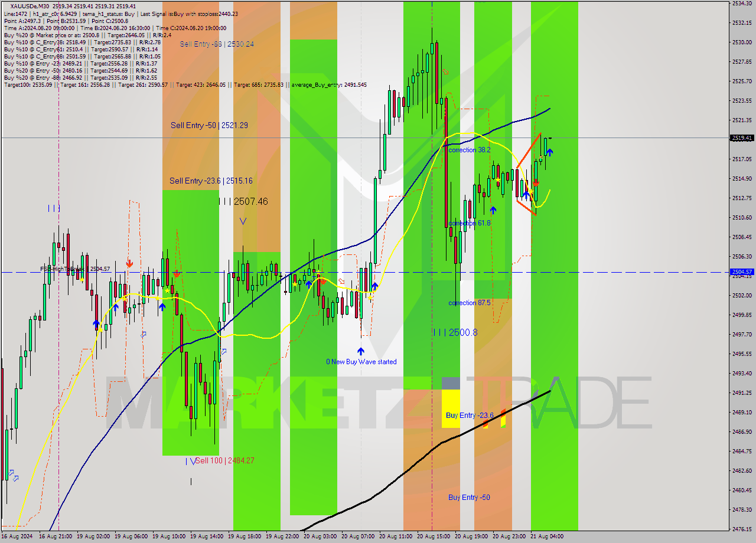Click the 2534.30 price axis value

point(742,3)
